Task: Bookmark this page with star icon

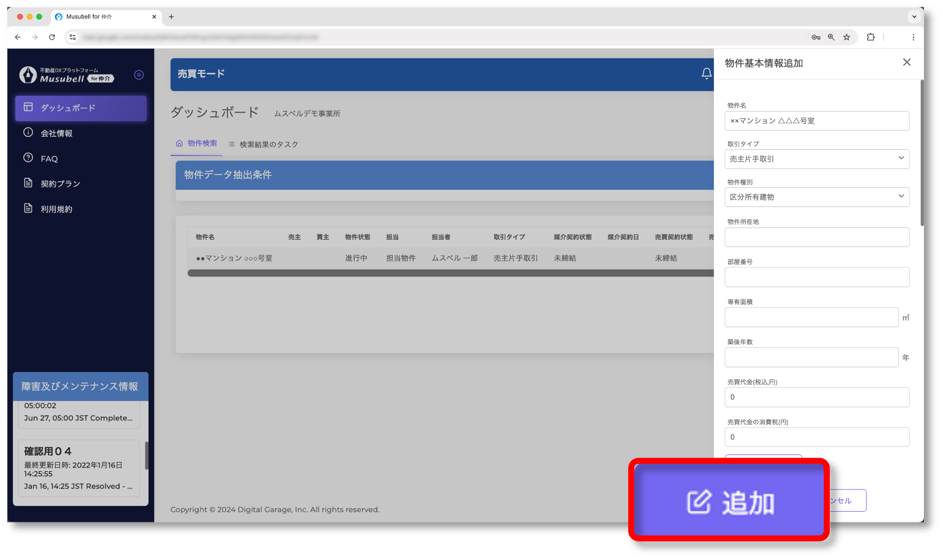Action: pyautogui.click(x=846, y=37)
